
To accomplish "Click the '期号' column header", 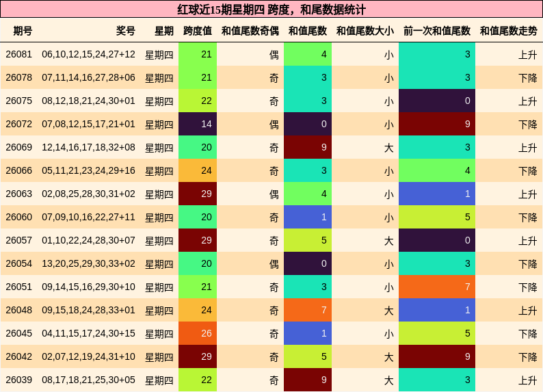I will click(23, 31).
